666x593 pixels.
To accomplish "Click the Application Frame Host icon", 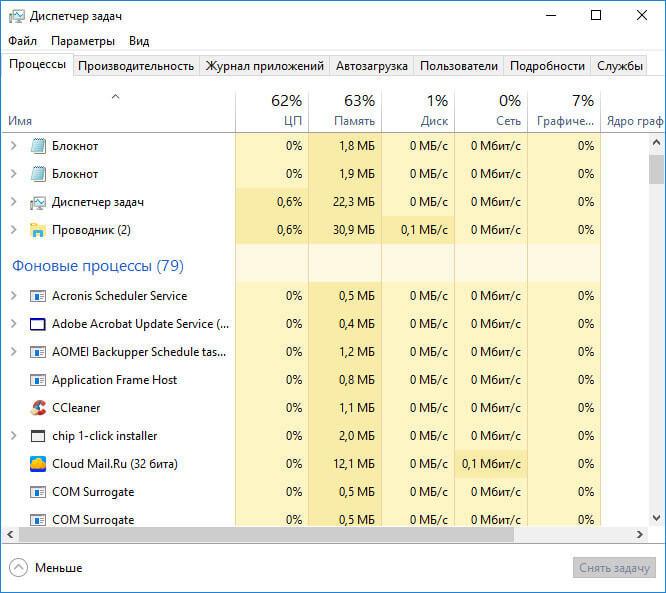I will tap(38, 380).
